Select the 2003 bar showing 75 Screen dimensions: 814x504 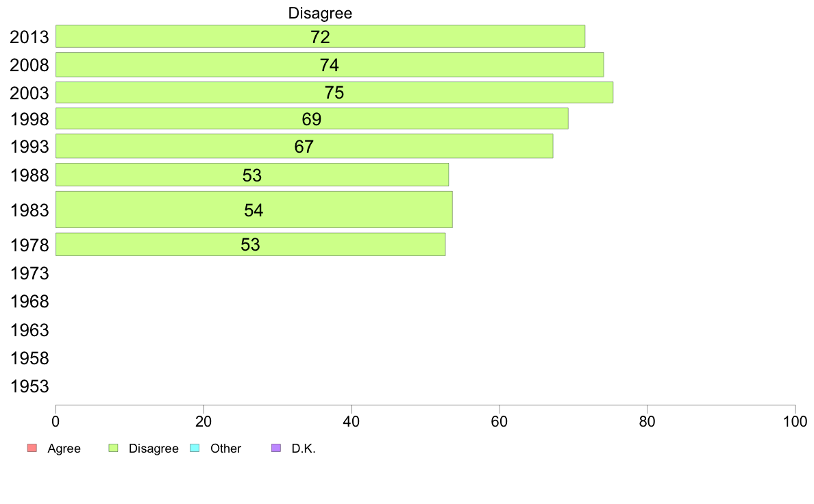(334, 92)
